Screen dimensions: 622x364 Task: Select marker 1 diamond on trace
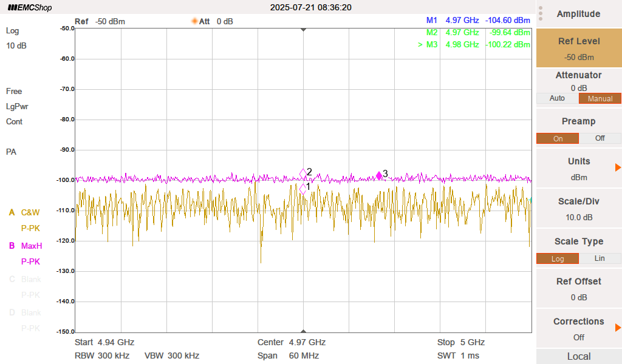[303, 189]
